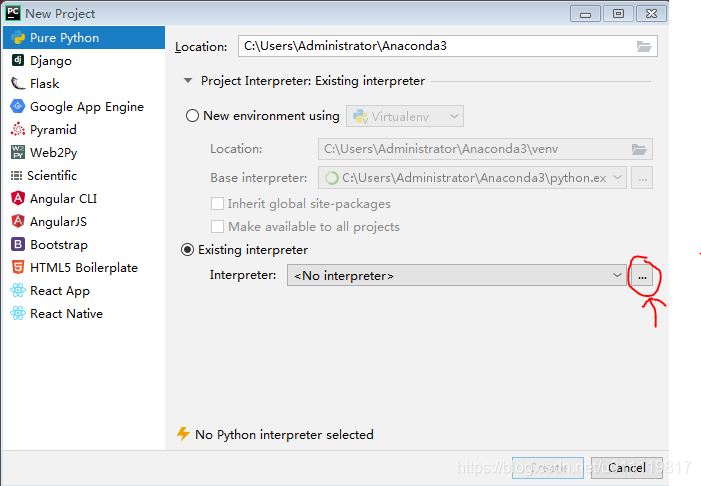The width and height of the screenshot is (701, 486).
Task: Click the Cancel button
Action: click(x=626, y=468)
